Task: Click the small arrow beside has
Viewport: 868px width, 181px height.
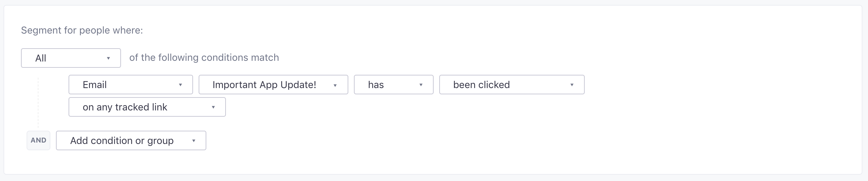Action: pos(421,85)
